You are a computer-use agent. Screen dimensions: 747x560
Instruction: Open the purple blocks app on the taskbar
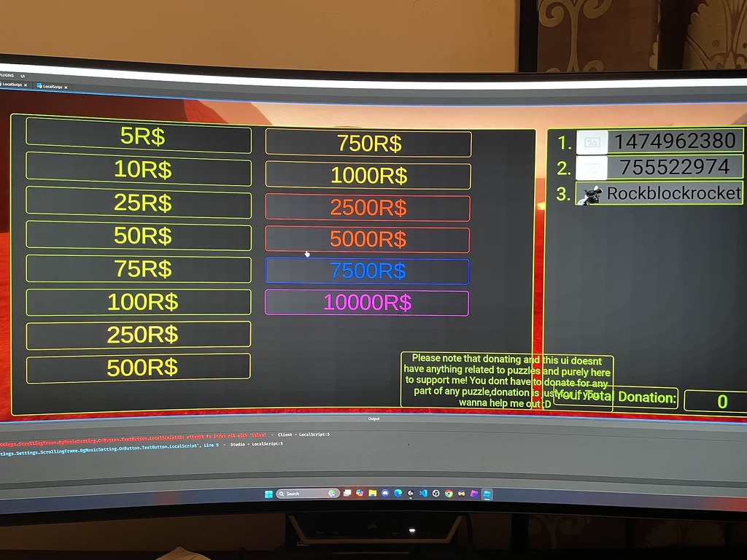pyautogui.click(x=474, y=494)
